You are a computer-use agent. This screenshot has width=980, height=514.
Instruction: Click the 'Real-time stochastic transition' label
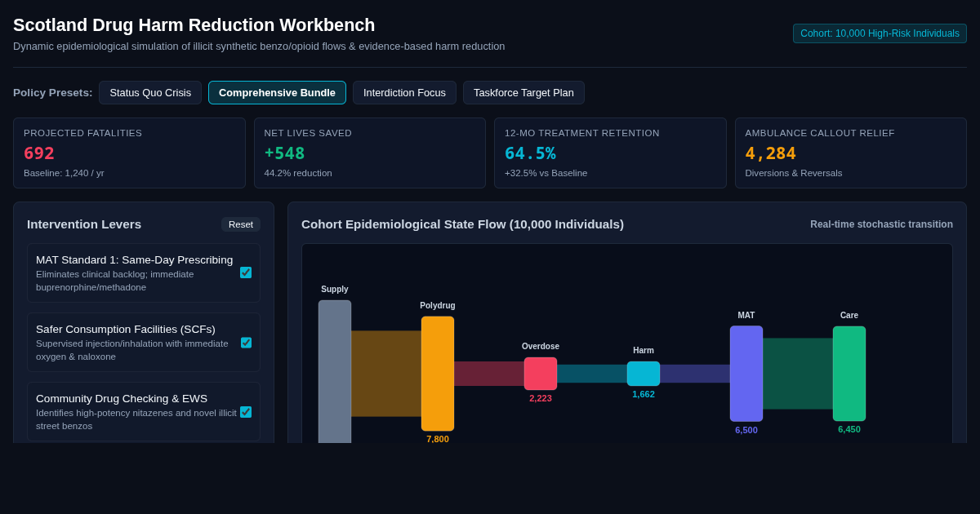[x=881, y=224]
